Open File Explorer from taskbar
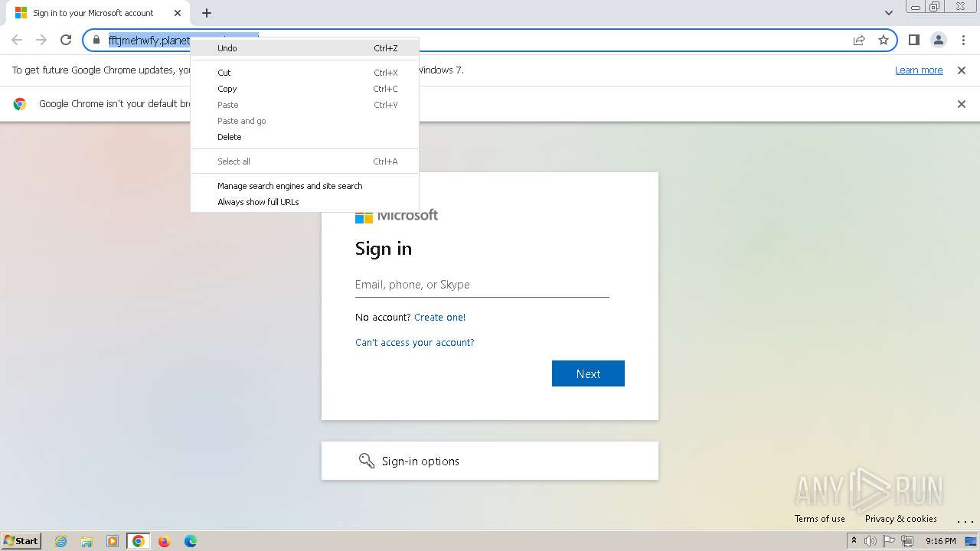This screenshot has height=551, width=980. [x=87, y=541]
